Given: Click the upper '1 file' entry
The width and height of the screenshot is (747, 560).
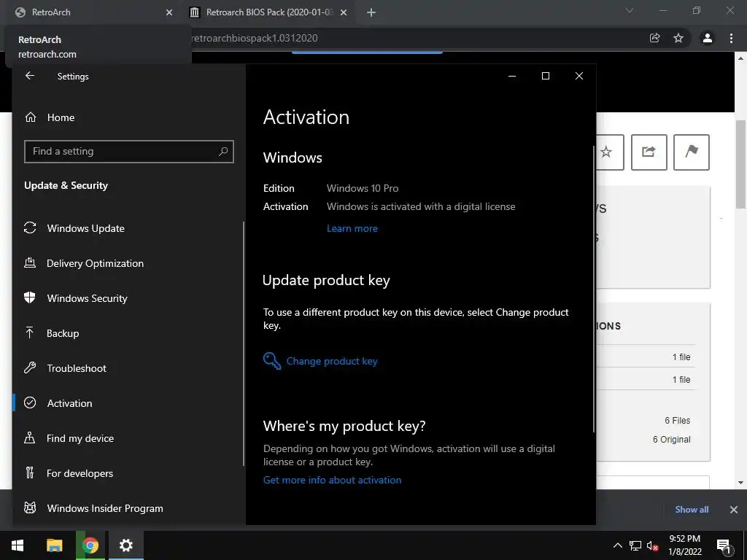Looking at the screenshot, I should (x=681, y=357).
